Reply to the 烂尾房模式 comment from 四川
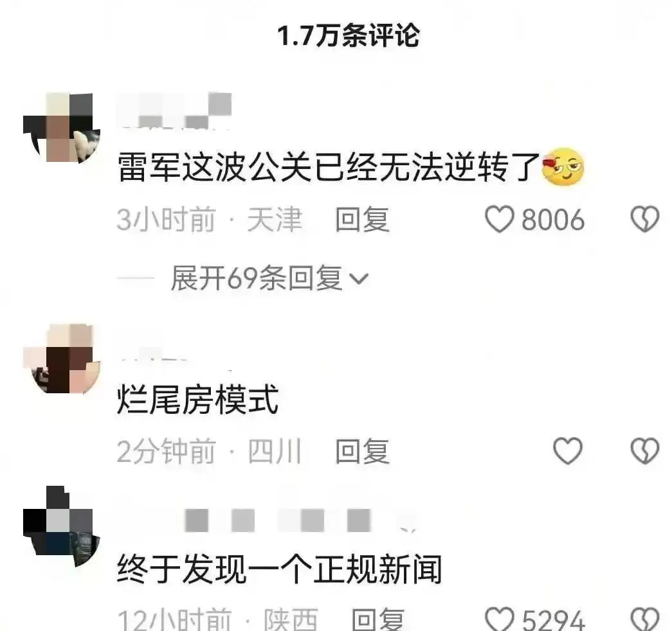This screenshot has height=631, width=672. [x=362, y=450]
